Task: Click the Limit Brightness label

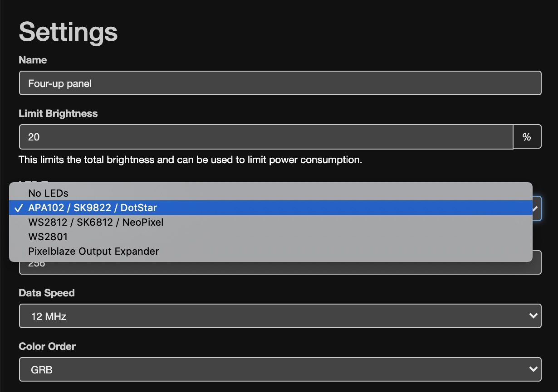Action: pyautogui.click(x=58, y=113)
